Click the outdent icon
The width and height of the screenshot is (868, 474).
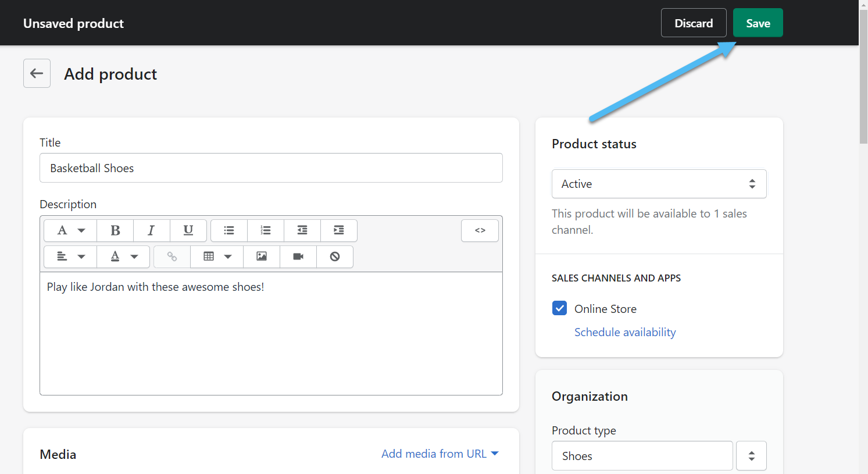pyautogui.click(x=302, y=230)
